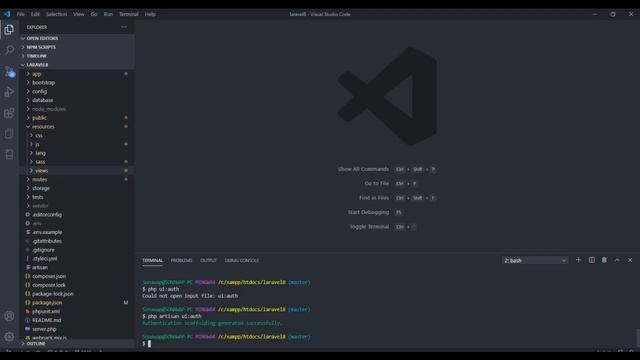Click the terminal prompt input line
This screenshot has width=640, height=360.
(388, 344)
